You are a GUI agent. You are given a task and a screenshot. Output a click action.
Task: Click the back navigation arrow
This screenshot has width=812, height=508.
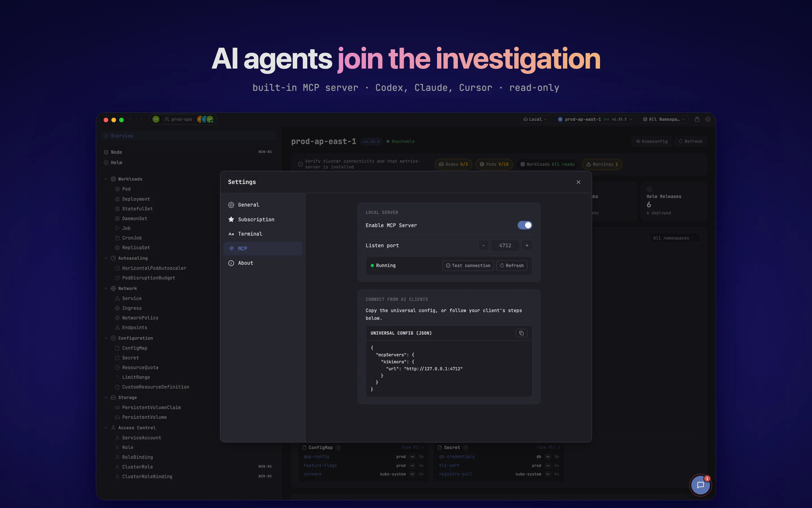131,119
